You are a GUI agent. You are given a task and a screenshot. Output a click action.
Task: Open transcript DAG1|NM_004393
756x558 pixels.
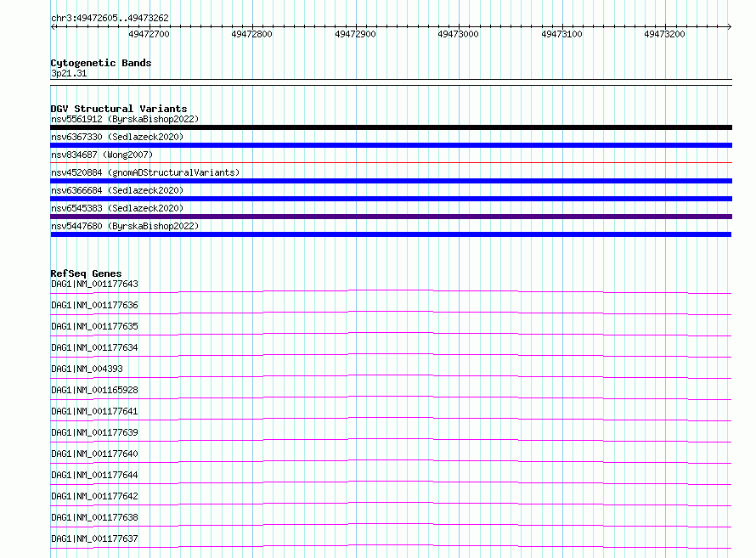tap(87, 369)
